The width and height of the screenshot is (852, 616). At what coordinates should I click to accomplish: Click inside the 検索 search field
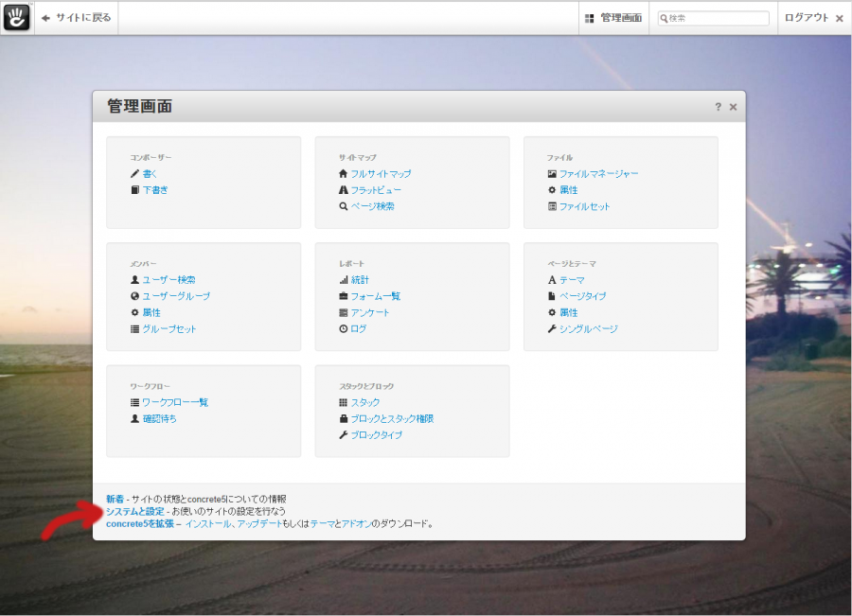coord(715,17)
